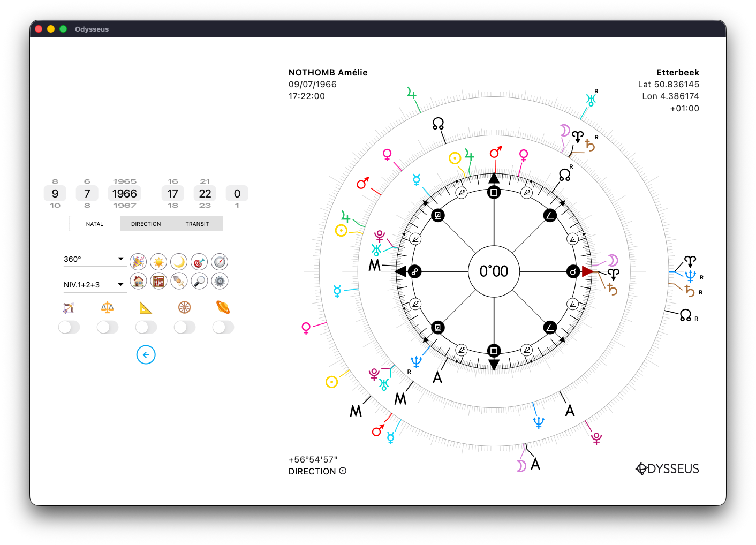Enable the toggle under the bow-and-arrow icon
Screen dimensions: 756x545
pyautogui.click(x=69, y=327)
